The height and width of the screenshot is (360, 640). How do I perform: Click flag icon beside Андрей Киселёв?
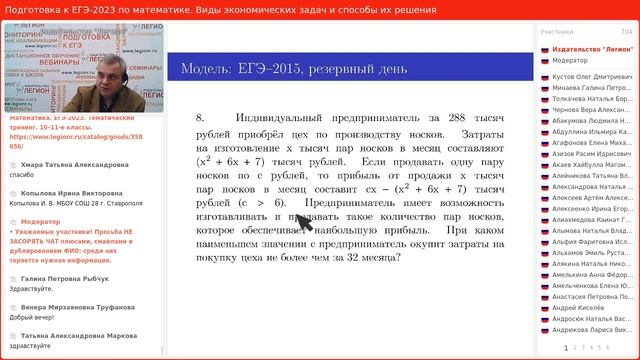point(545,309)
